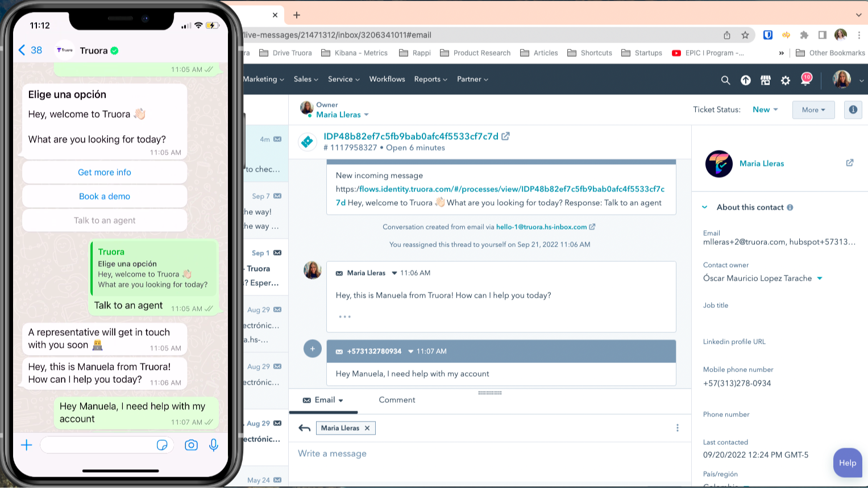Open the Ticket Status New dropdown
This screenshot has height=488, width=868.
click(765, 110)
